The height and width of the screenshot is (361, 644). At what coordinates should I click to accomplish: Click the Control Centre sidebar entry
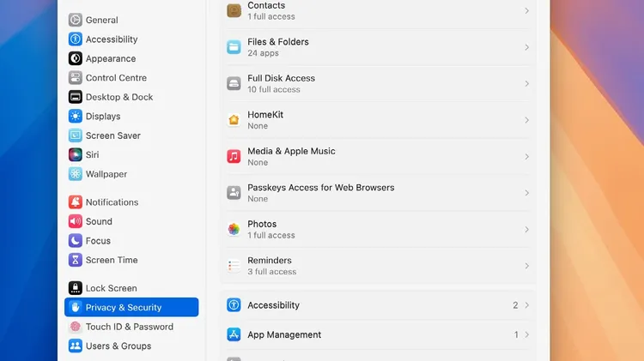131,77
